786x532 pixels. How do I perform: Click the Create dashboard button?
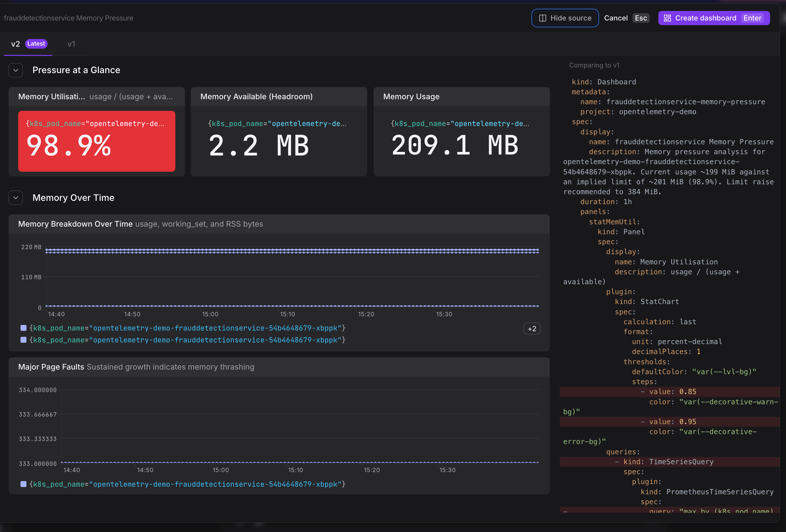point(714,18)
